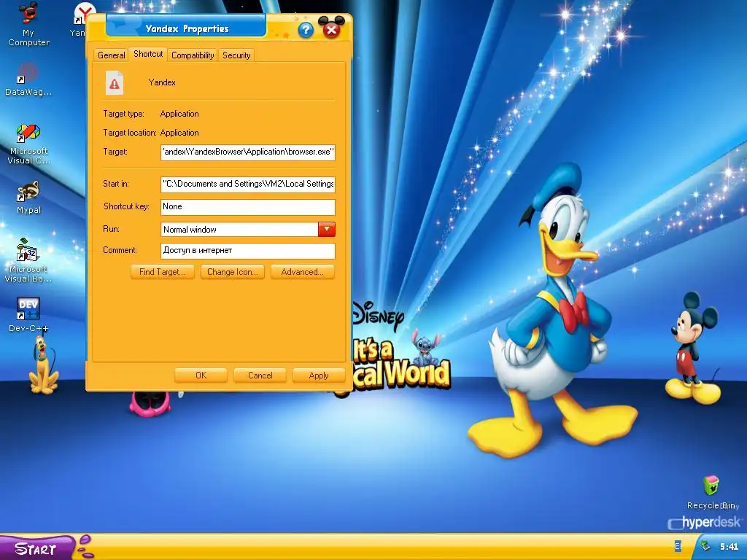Screen dimensions: 747x560
Task: Click the Yandex name text beside the file icon
Action: point(162,82)
